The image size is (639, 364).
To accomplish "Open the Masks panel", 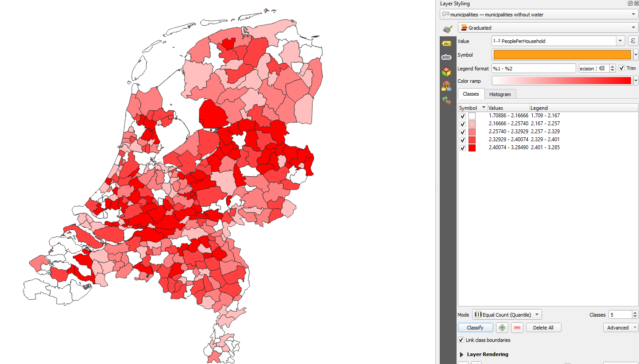I will (x=446, y=57).
